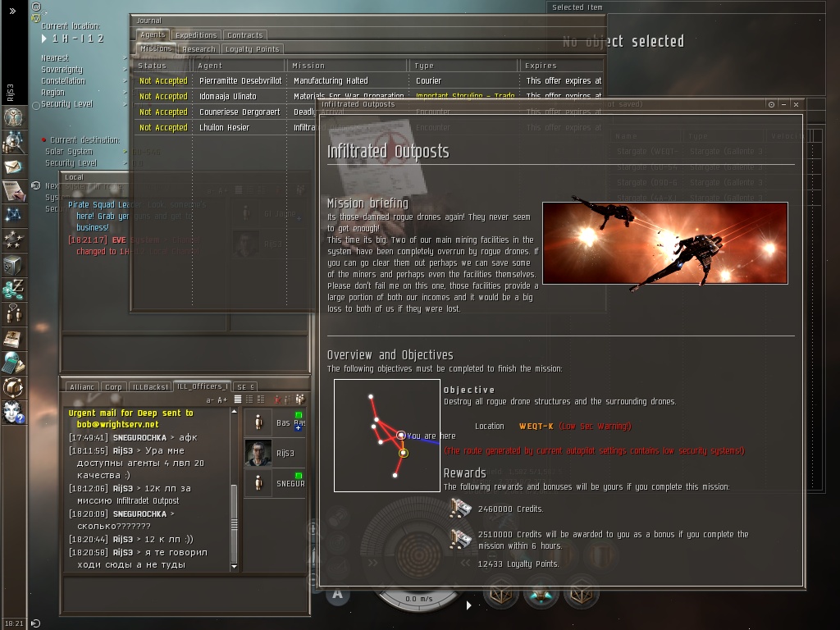Sort Journal by the Agent column header

coord(240,66)
